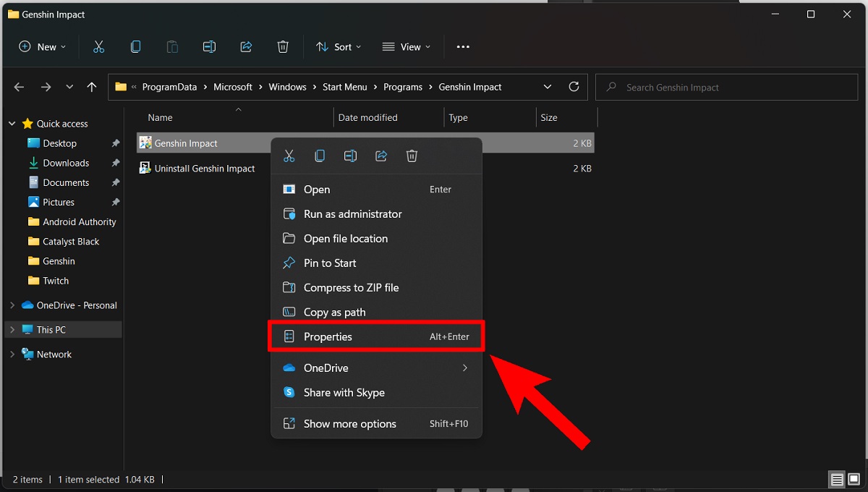The height and width of the screenshot is (492, 868).
Task: Open Properties from the context menu
Action: 376,336
